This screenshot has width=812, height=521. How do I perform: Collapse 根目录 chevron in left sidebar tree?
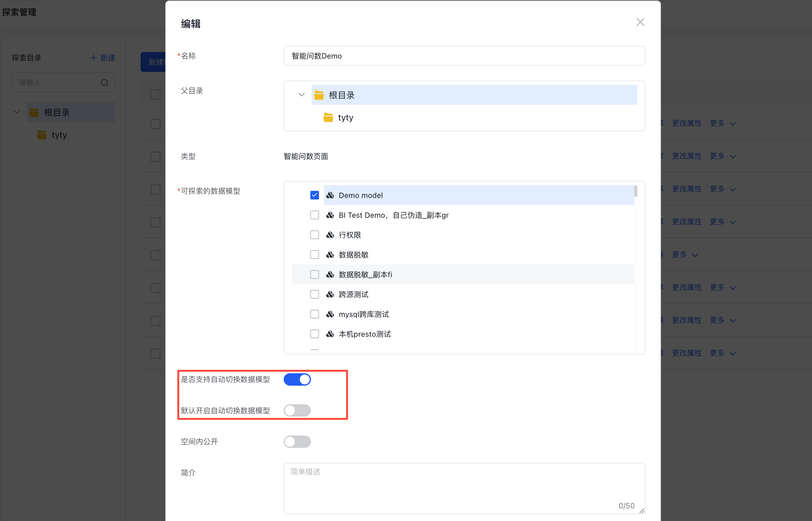pyautogui.click(x=17, y=112)
